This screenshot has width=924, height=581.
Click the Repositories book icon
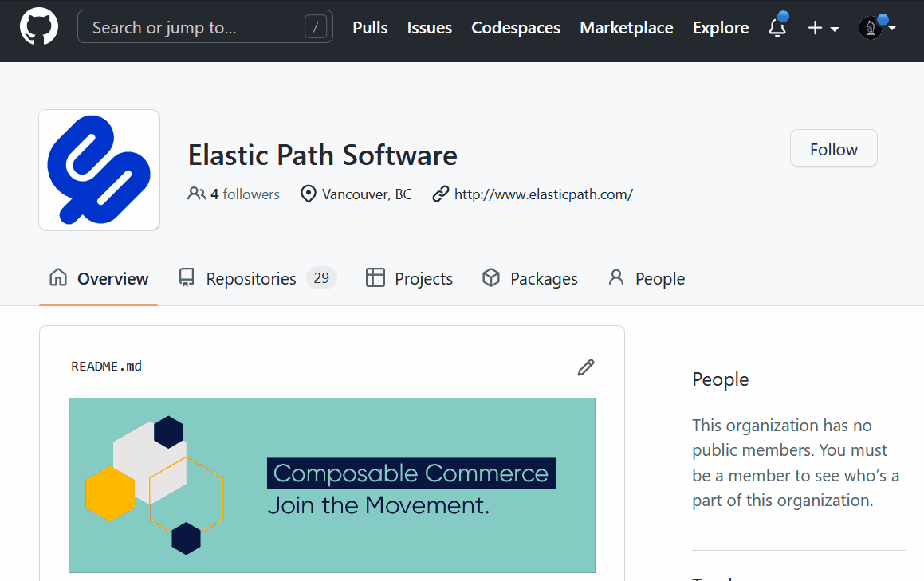click(x=187, y=277)
